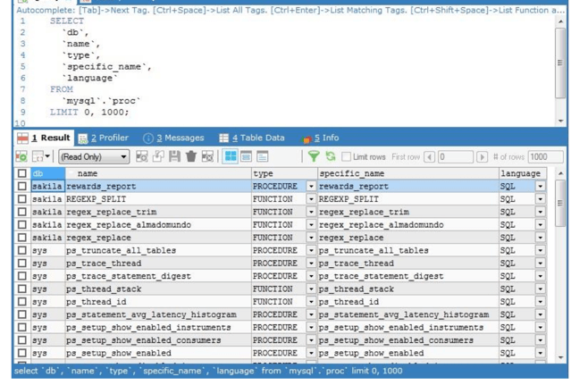This screenshot has height=385, width=588.
Task: Click the delete rows trash icon
Action: (191, 156)
